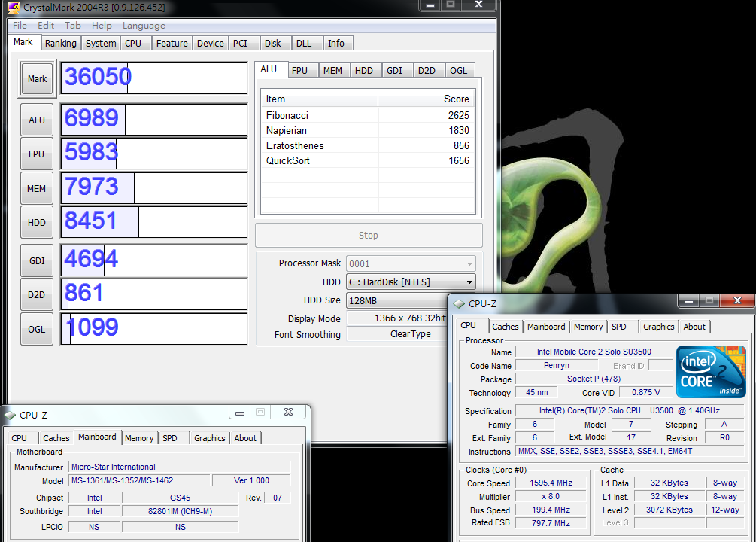
Task: Click the Intel Core 2 logo badge
Action: [x=711, y=372]
